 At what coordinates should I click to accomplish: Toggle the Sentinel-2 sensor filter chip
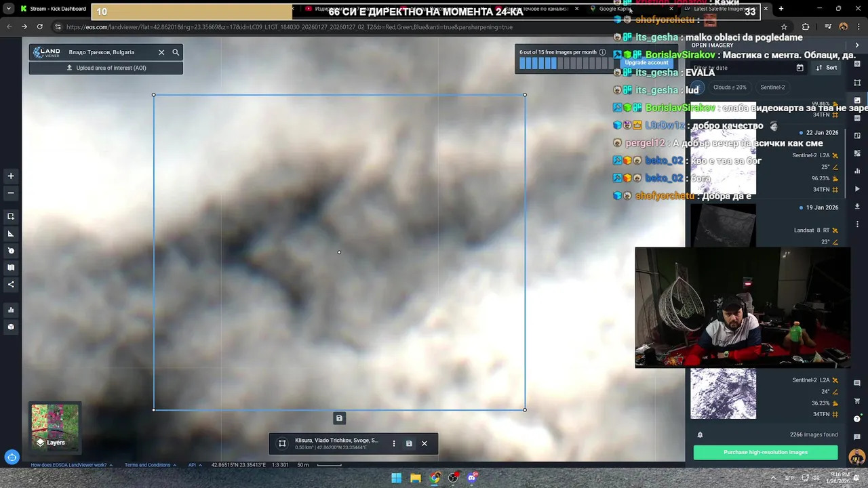pyautogui.click(x=772, y=87)
